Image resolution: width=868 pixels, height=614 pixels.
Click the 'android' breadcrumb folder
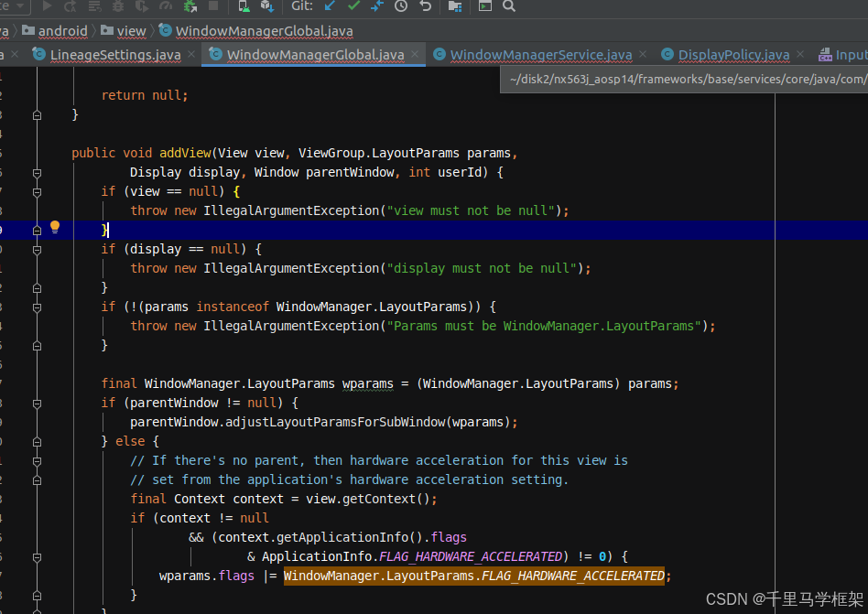[x=62, y=31]
